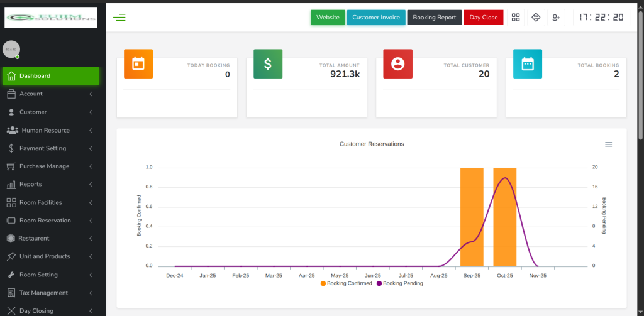Viewport: 644px width, 316px height.
Task: Expand the Human Resource submenu
Action: [x=50, y=131]
